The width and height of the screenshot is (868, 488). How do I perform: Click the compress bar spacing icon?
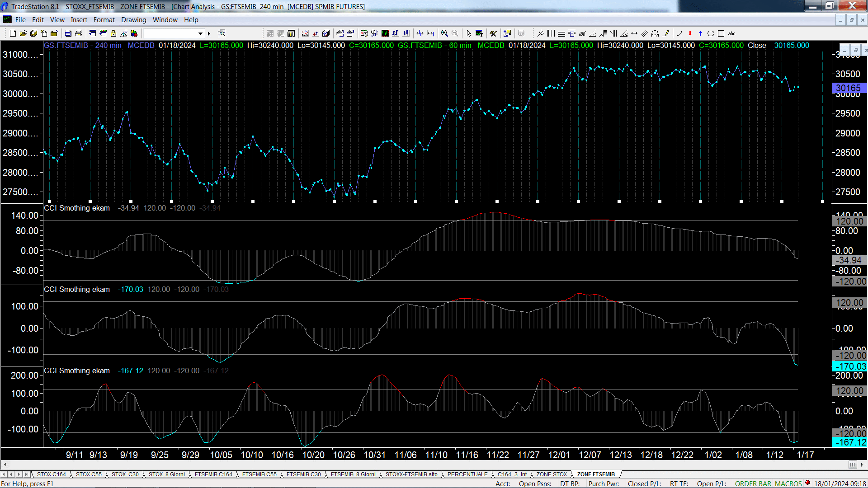pyautogui.click(x=420, y=33)
